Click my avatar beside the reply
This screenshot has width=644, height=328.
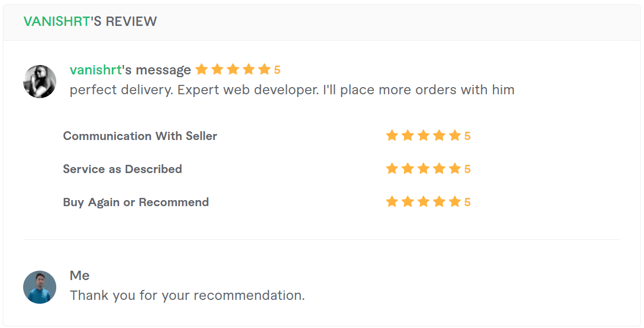point(40,287)
